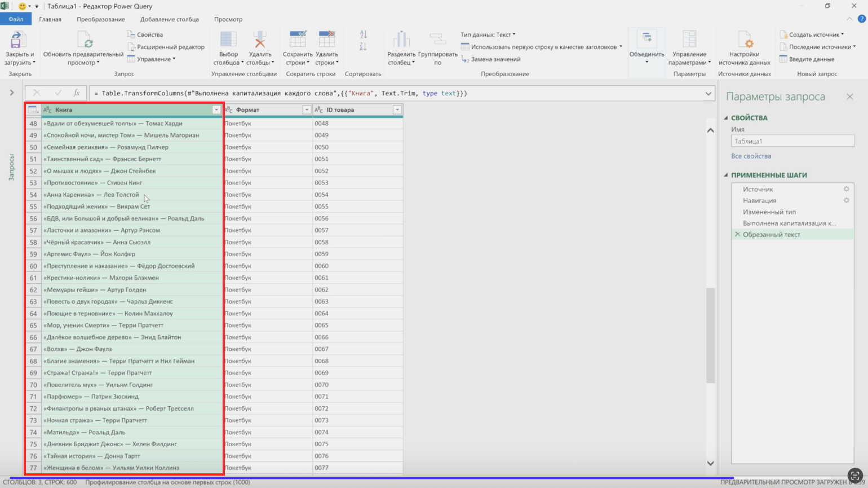Click gear icon next to Источник step
Viewport: 868px width, 488px height.
[x=846, y=190]
